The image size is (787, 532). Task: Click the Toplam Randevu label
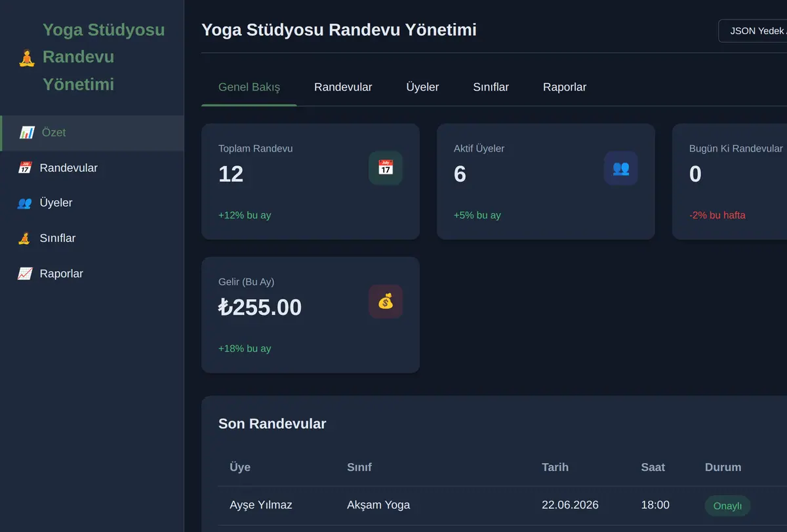[256, 149]
